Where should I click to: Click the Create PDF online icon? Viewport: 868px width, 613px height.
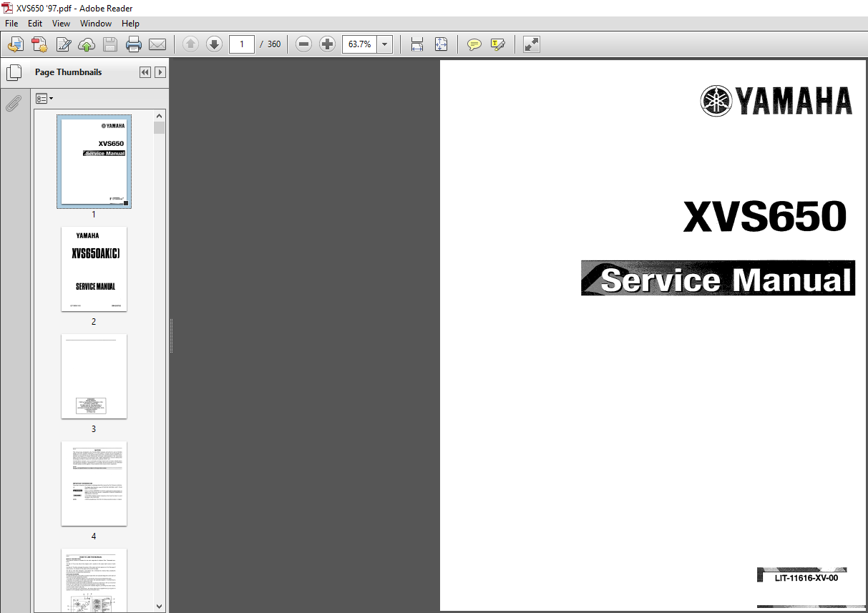coord(39,44)
